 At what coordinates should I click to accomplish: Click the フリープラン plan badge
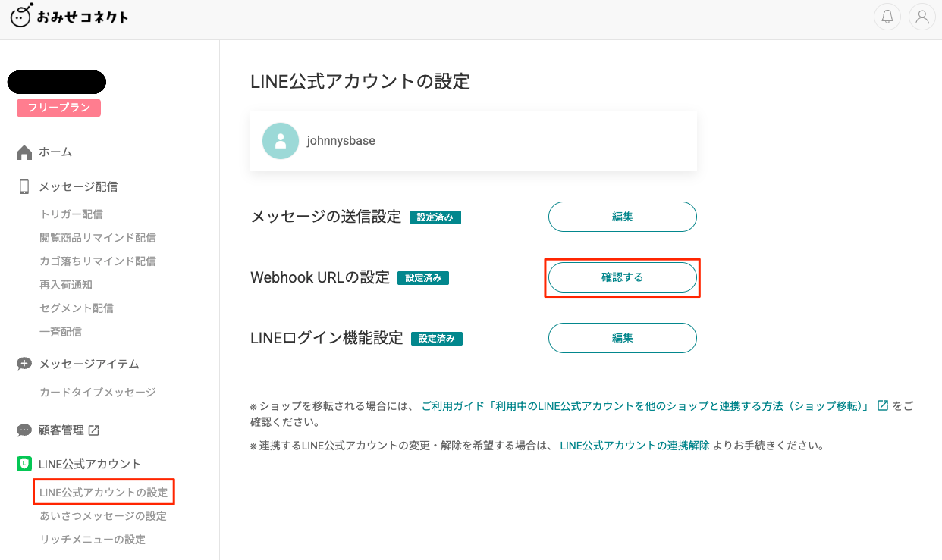click(58, 108)
